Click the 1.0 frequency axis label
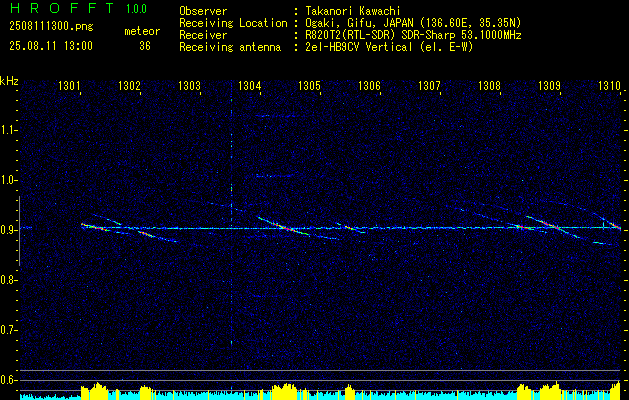This screenshot has width=629, height=400. [x=8, y=180]
